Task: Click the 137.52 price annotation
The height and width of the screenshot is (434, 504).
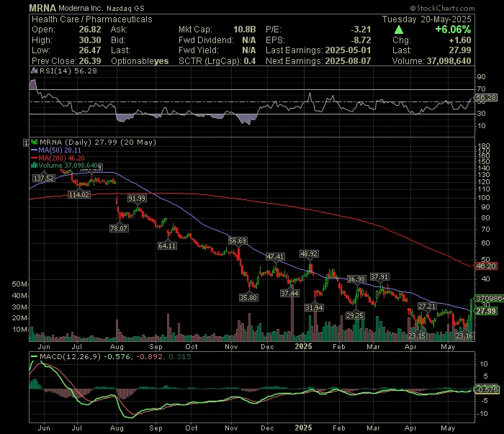Action: tap(44, 178)
